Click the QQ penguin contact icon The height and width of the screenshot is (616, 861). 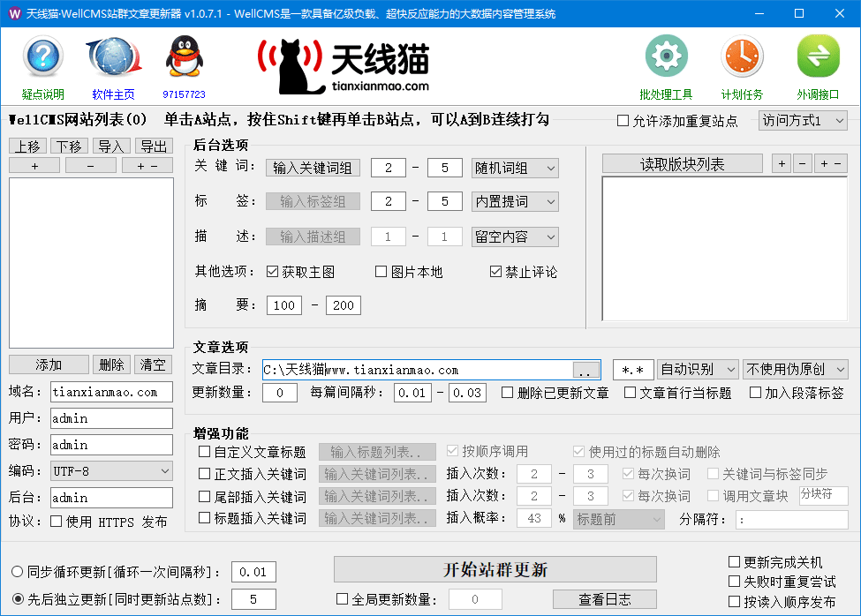click(184, 56)
